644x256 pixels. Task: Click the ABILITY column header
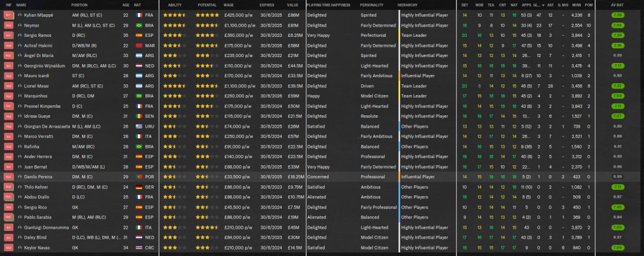(175, 5)
